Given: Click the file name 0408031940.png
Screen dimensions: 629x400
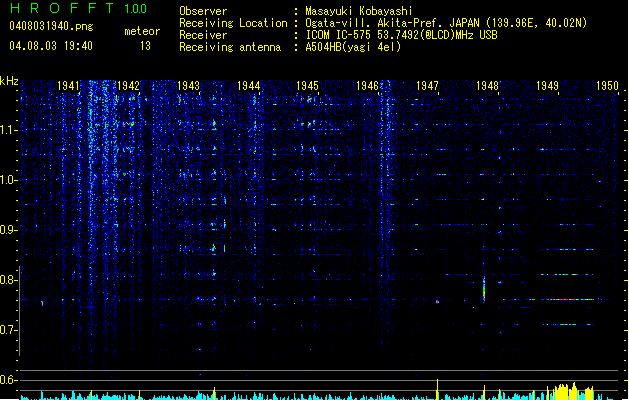Looking at the screenshot, I should [x=51, y=27].
